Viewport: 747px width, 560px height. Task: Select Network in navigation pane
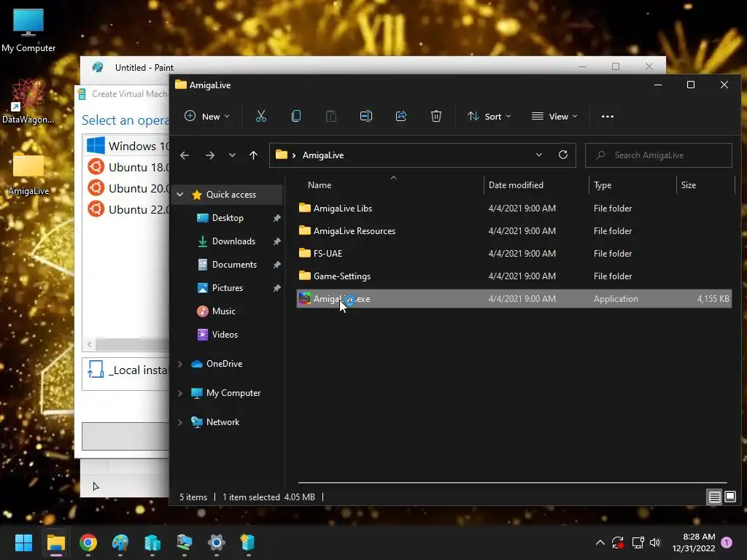(x=222, y=422)
